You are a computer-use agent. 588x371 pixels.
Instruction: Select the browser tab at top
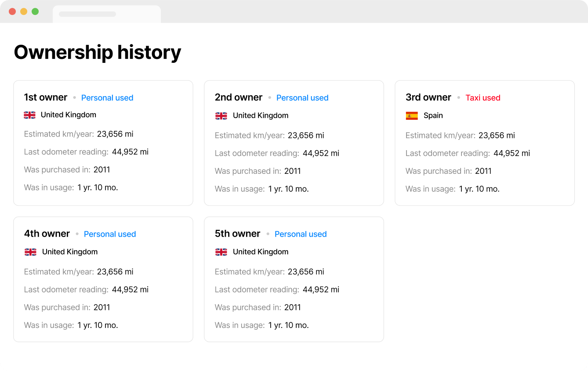click(x=106, y=14)
